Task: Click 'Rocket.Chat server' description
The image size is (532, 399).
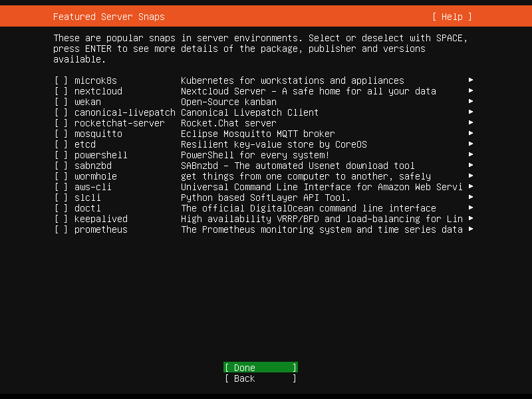Action: [x=229, y=123]
